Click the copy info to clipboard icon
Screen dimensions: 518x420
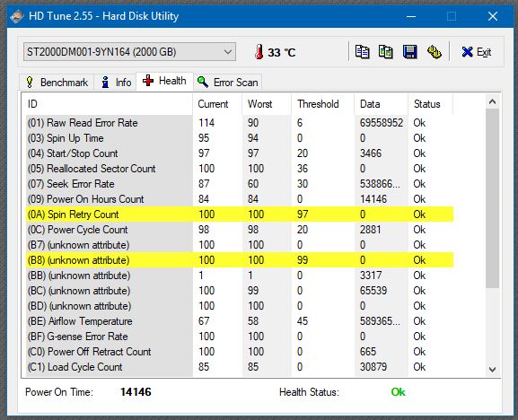click(x=362, y=52)
